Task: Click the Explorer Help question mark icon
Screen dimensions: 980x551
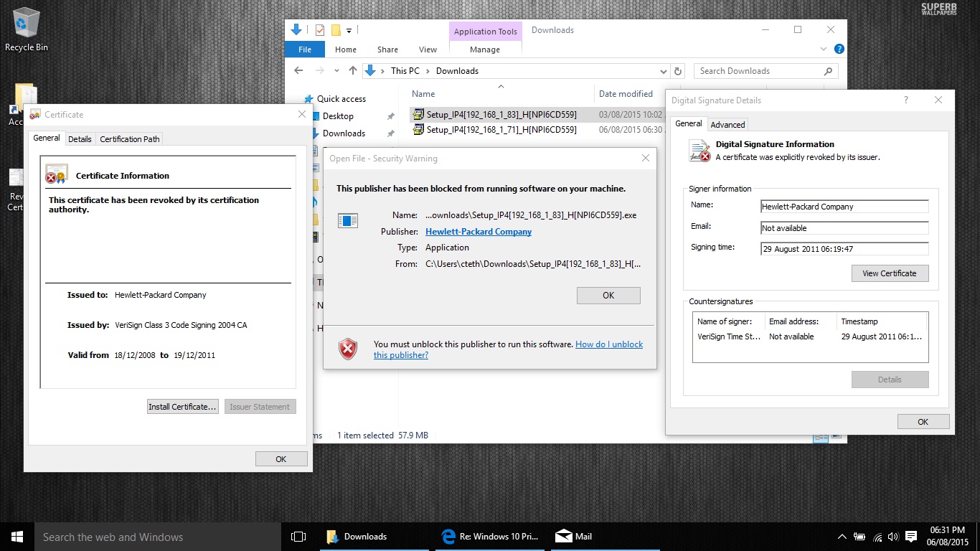Action: point(839,50)
